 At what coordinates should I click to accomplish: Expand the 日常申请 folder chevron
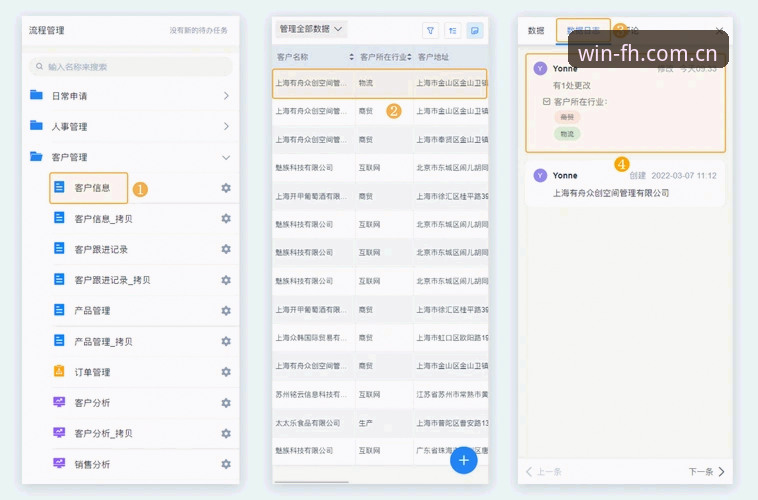[226, 96]
